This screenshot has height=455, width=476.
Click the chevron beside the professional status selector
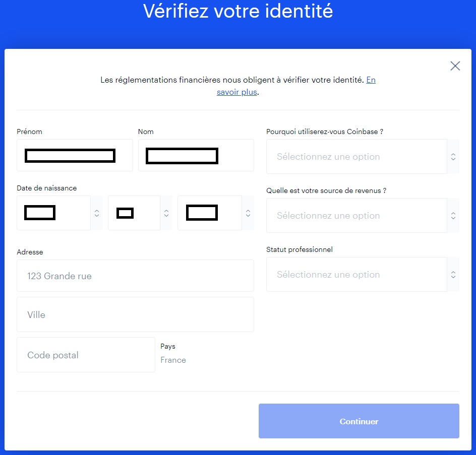point(452,274)
